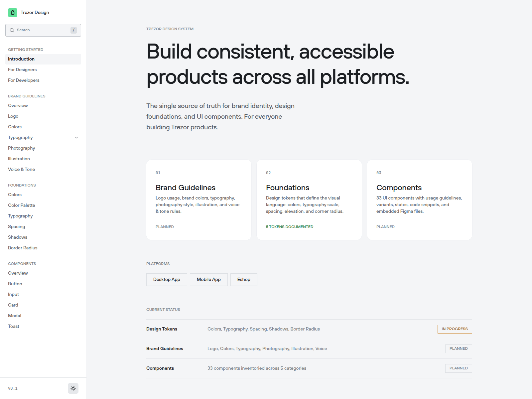
Task: Select the Desktop App platform button
Action: tap(167, 280)
